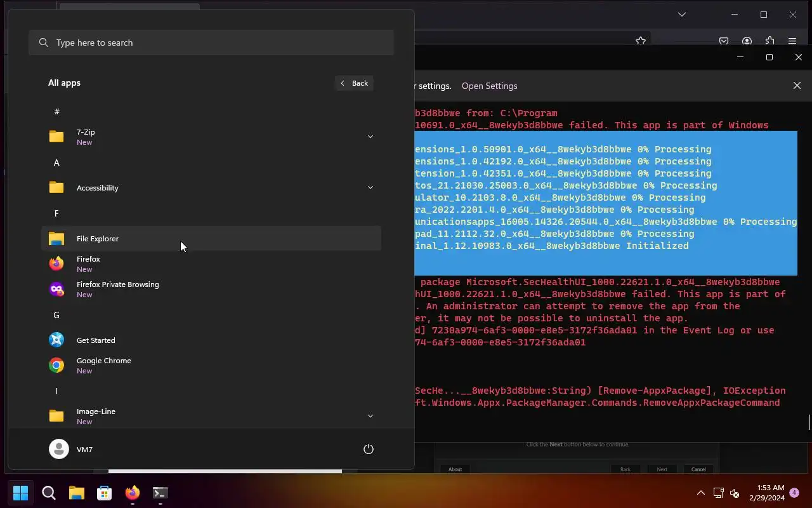Show hidden system tray icons
Image resolution: width=812 pixels, height=508 pixels.
pos(701,493)
